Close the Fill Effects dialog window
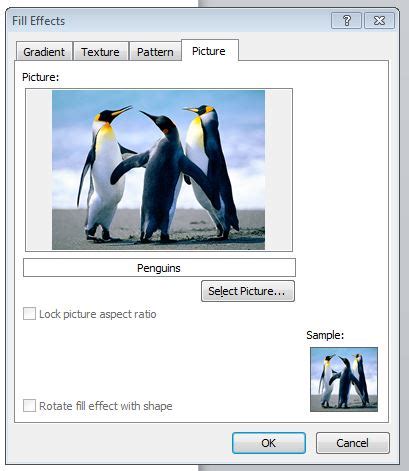 pos(380,21)
